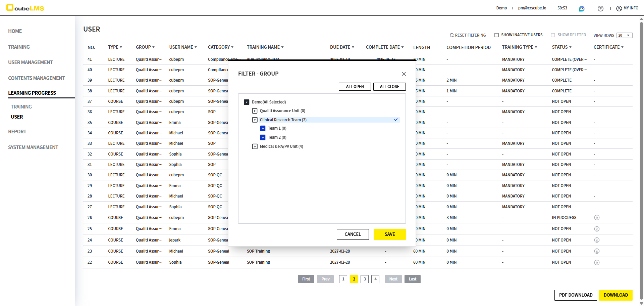Download certificate for row 24

click(597, 240)
